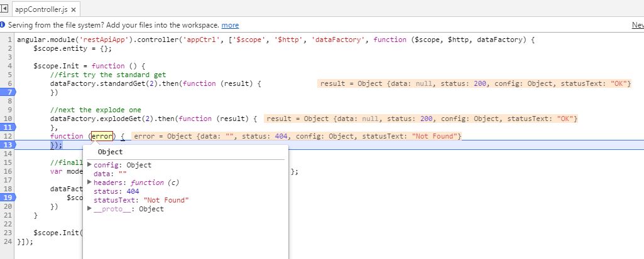Disable the breakpoint on line 13
The height and width of the screenshot is (259, 644).
(x=8, y=145)
